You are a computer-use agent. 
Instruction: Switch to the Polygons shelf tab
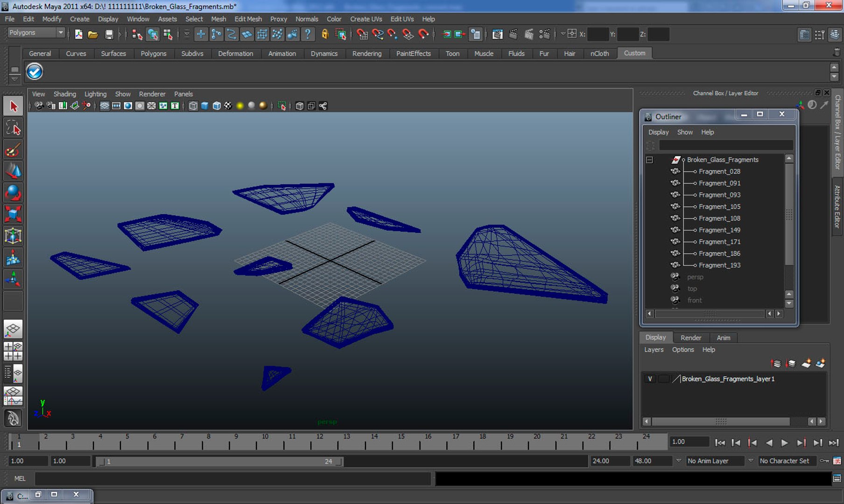click(x=153, y=53)
